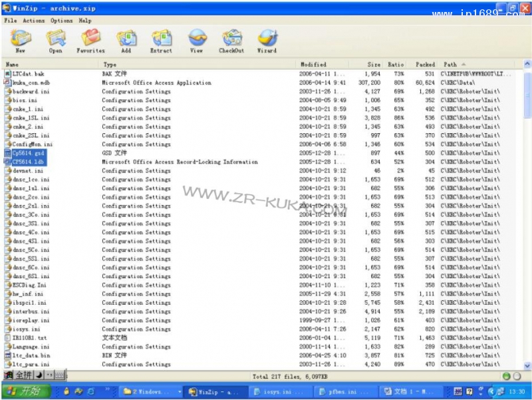Open the File menu

pyautogui.click(x=11, y=21)
